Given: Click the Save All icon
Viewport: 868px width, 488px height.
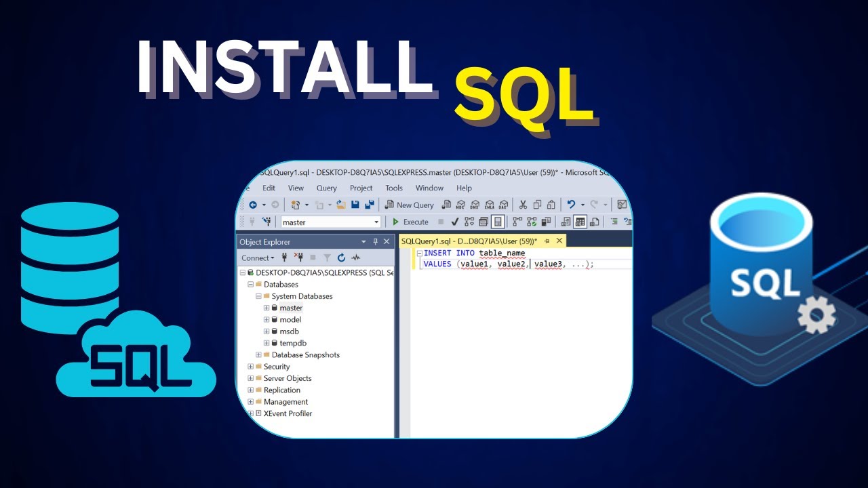Looking at the screenshot, I should pyautogui.click(x=370, y=205).
